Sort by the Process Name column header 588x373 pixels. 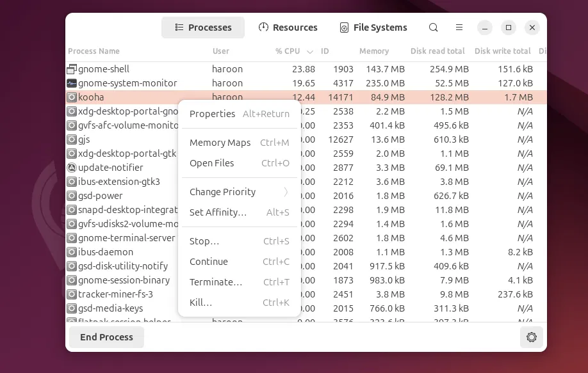[93, 51]
